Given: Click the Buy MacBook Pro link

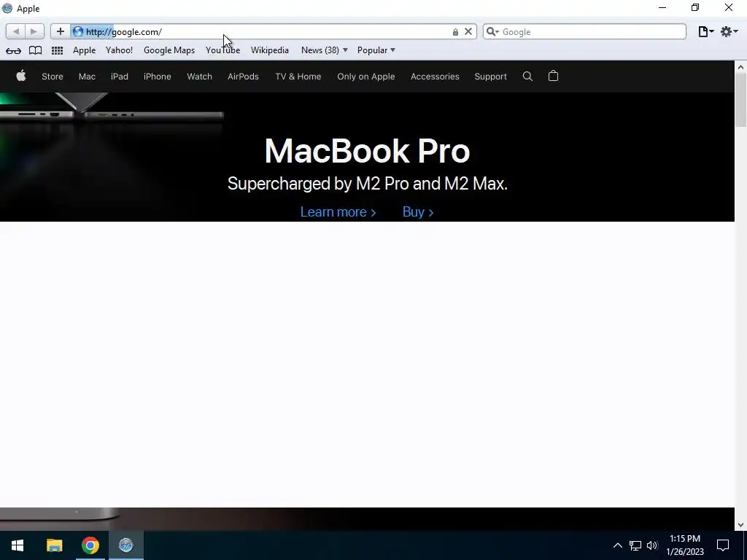Looking at the screenshot, I should 418,212.
